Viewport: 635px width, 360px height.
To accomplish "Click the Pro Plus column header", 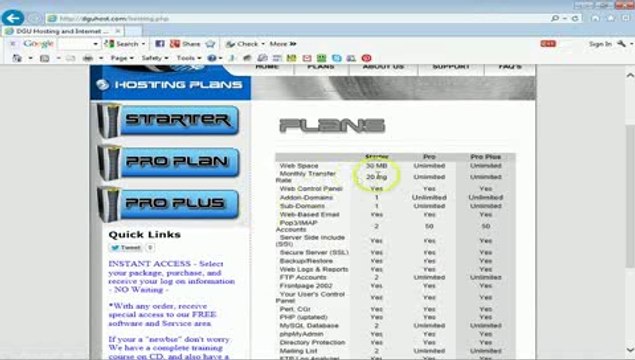I will click(x=486, y=157).
